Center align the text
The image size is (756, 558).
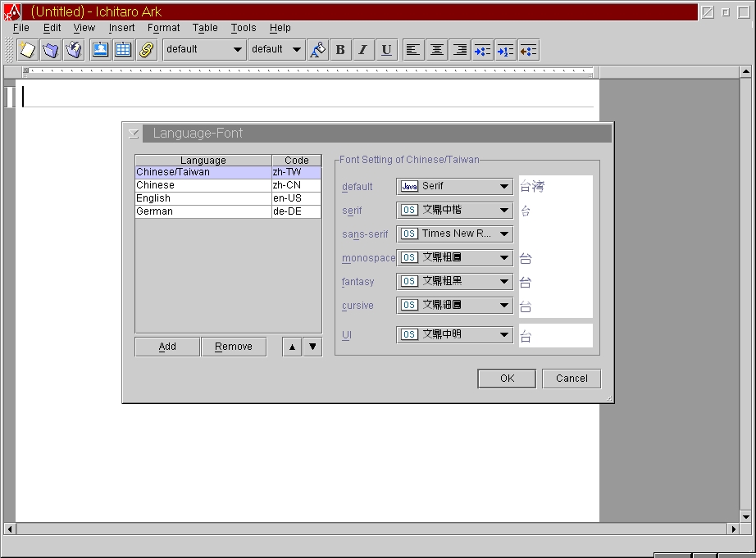click(437, 50)
